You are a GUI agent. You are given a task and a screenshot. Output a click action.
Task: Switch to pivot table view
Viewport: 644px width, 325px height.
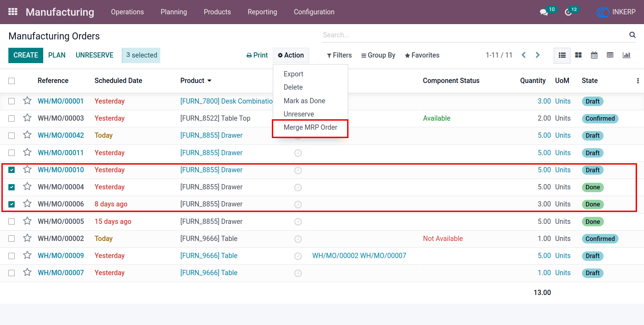610,55
